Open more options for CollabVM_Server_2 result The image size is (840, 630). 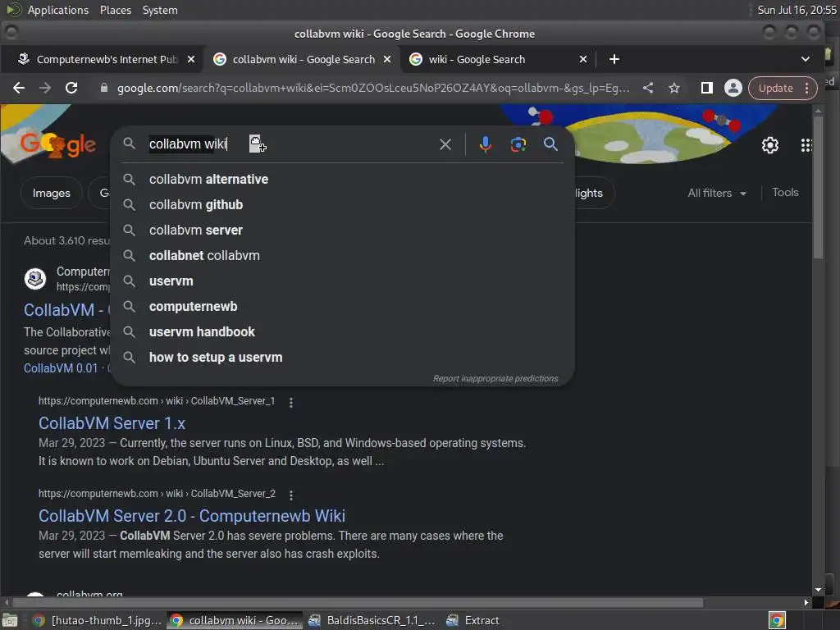(291, 495)
